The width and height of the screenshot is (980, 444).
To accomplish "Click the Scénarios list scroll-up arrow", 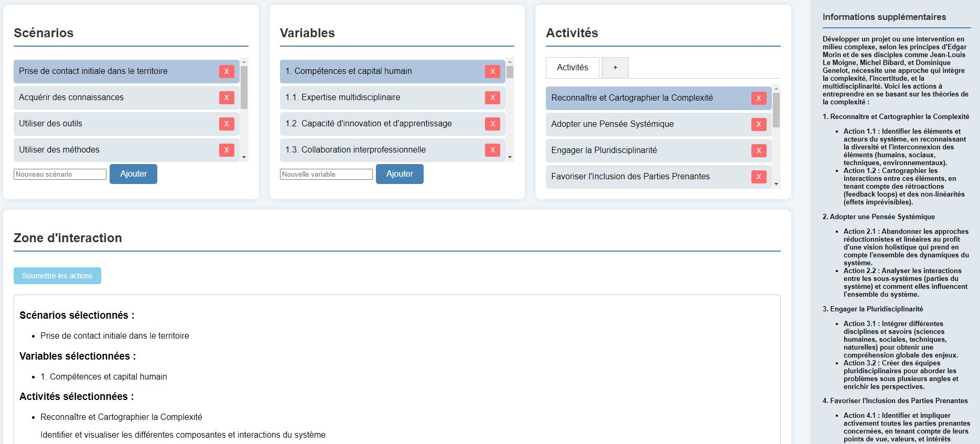I will pos(244,62).
